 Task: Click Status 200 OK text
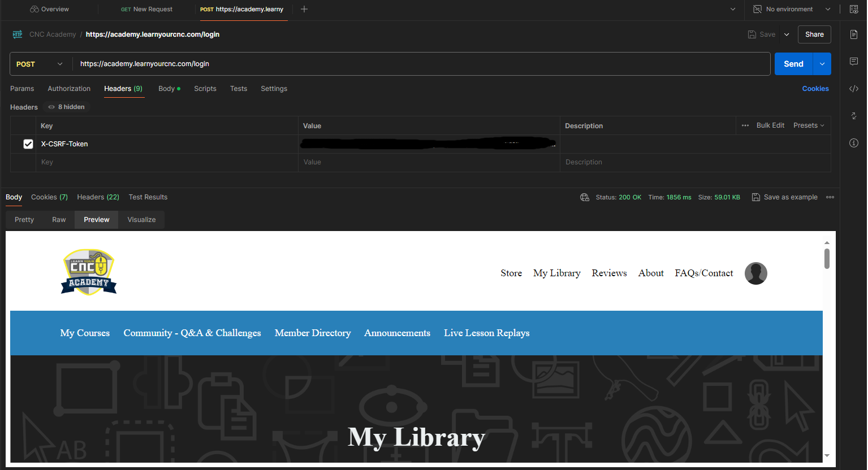click(618, 197)
